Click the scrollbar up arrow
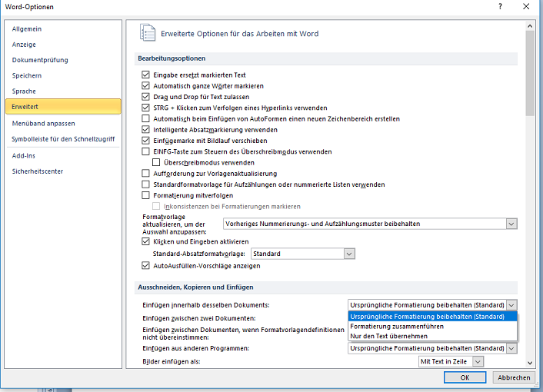 click(x=530, y=25)
